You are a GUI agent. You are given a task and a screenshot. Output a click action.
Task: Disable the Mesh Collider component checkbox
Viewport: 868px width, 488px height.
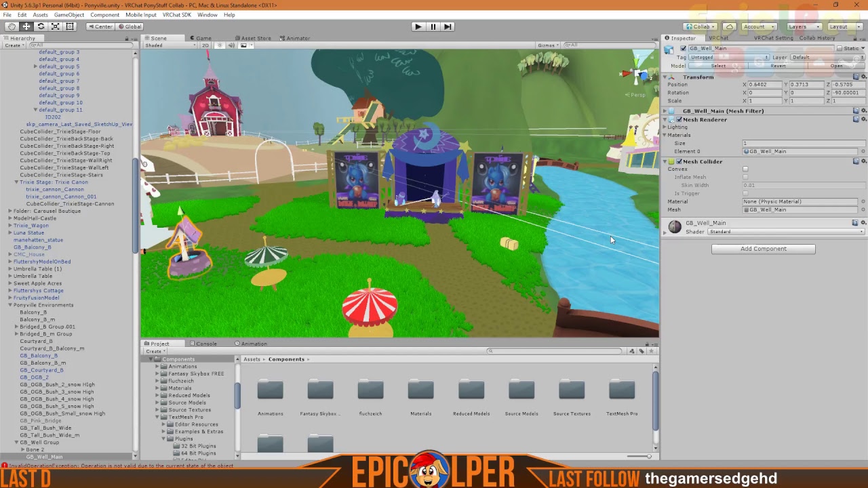(x=679, y=161)
